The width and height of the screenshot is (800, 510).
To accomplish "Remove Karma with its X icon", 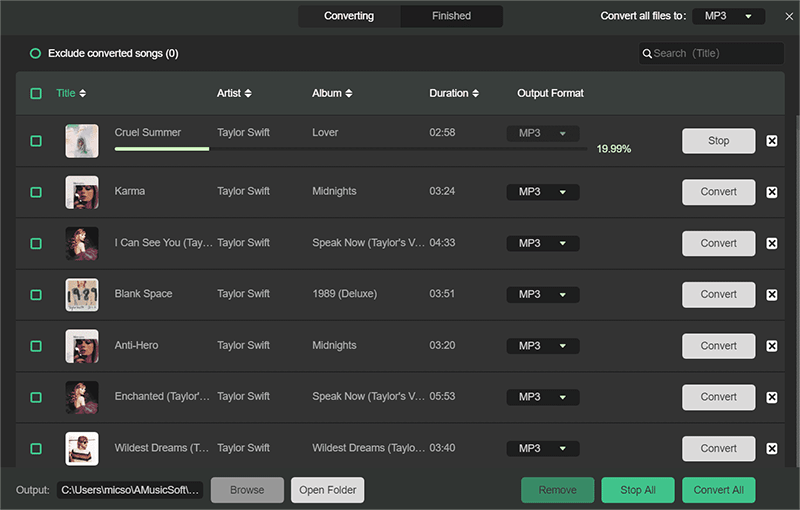I will (x=771, y=192).
